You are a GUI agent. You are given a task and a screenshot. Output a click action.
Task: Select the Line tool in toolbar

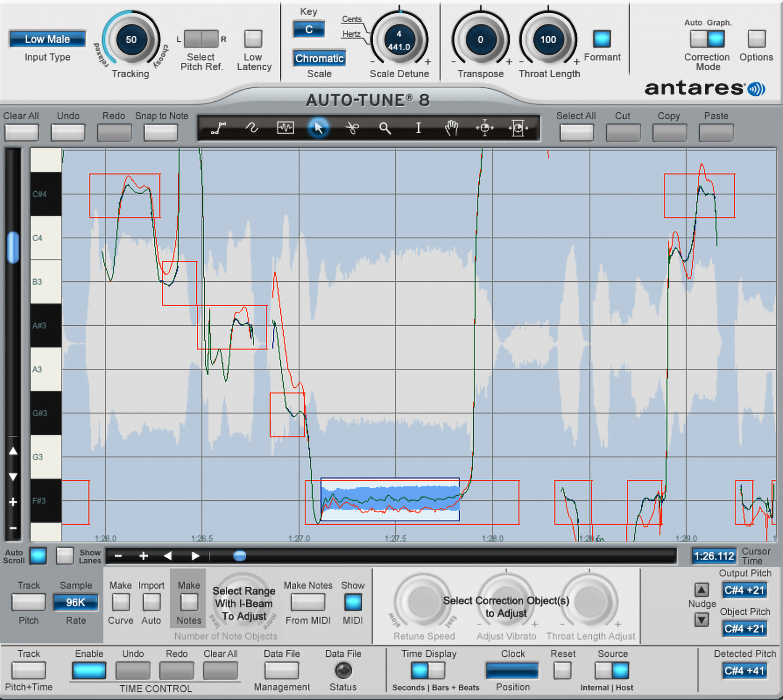pyautogui.click(x=219, y=128)
